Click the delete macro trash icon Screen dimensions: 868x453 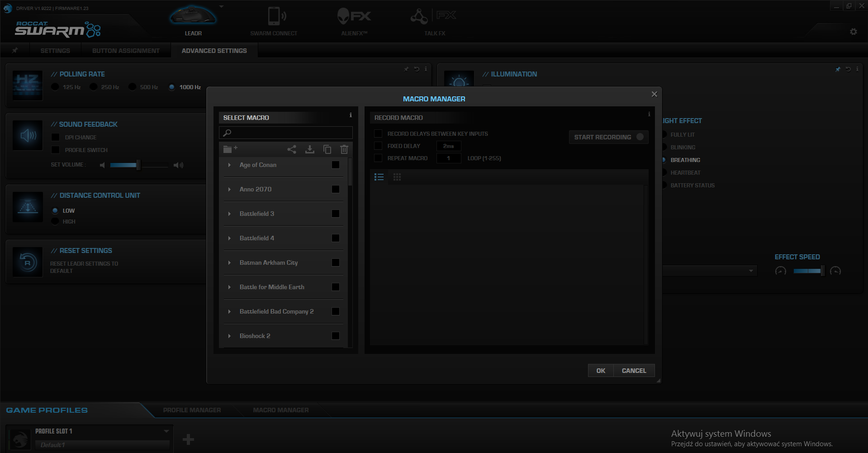pos(344,149)
